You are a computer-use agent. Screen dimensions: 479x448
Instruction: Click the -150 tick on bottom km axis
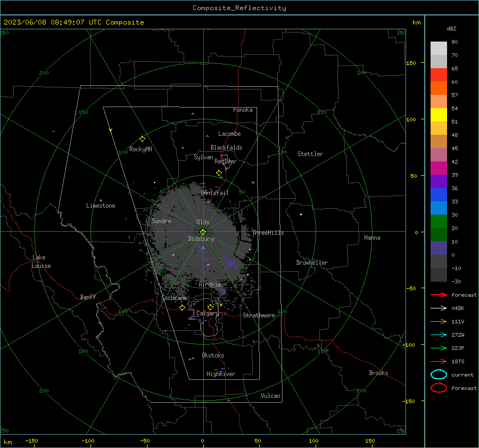tap(31, 441)
